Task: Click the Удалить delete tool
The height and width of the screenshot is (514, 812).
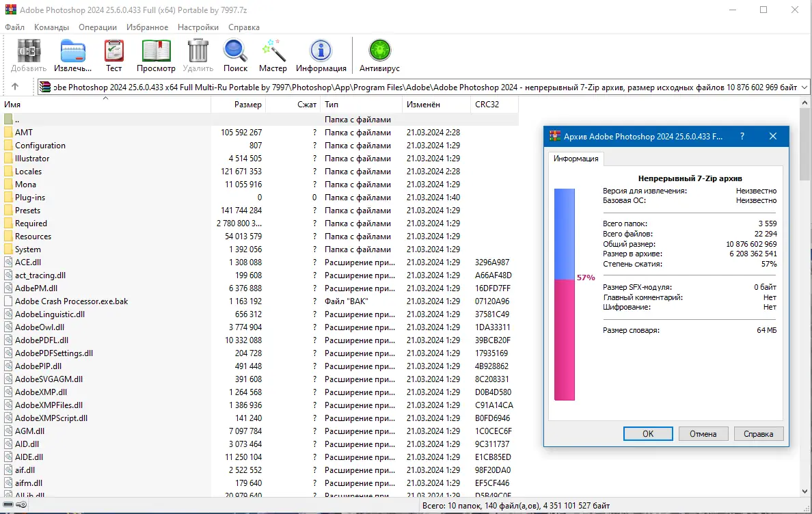Action: [198, 55]
